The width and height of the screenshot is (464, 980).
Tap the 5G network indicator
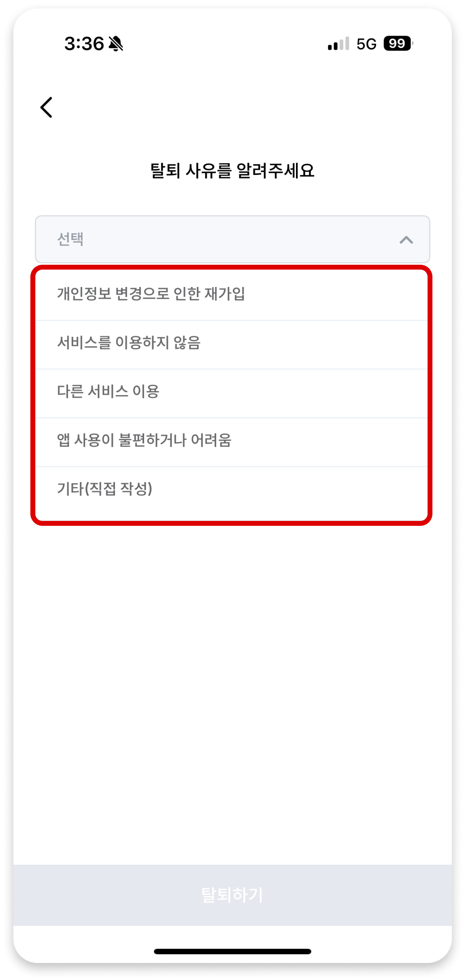pos(366,44)
